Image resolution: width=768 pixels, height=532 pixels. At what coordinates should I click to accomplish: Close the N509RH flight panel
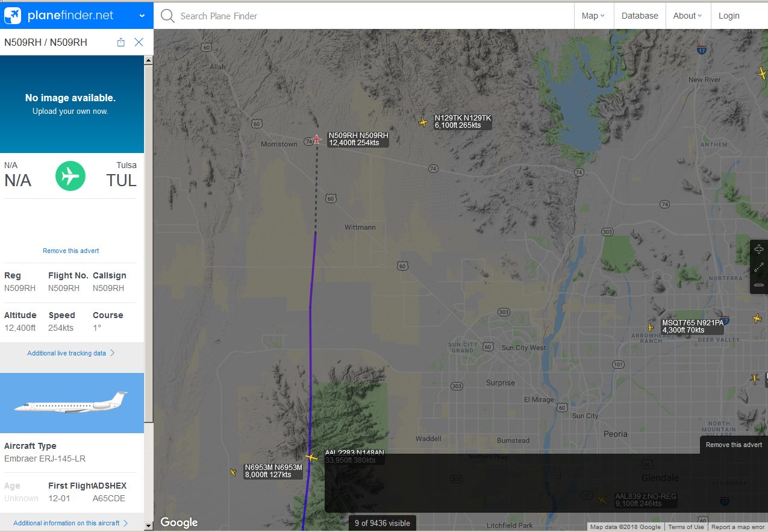click(139, 42)
